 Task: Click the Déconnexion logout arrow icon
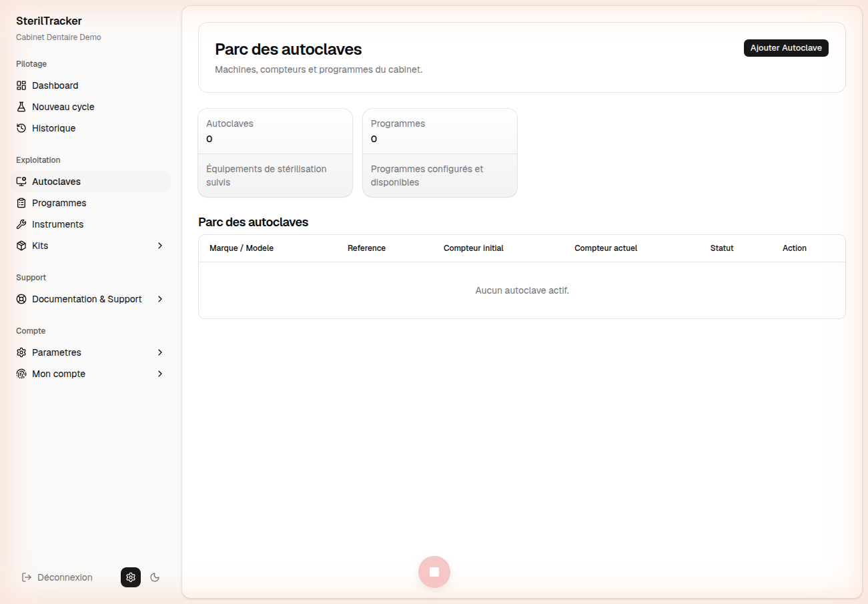[x=27, y=577]
